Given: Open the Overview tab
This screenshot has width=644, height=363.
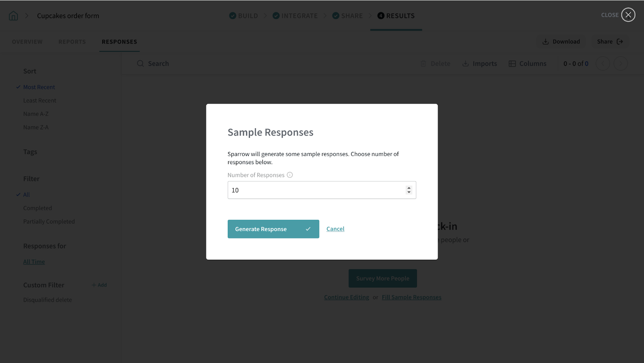Looking at the screenshot, I should click(x=27, y=42).
